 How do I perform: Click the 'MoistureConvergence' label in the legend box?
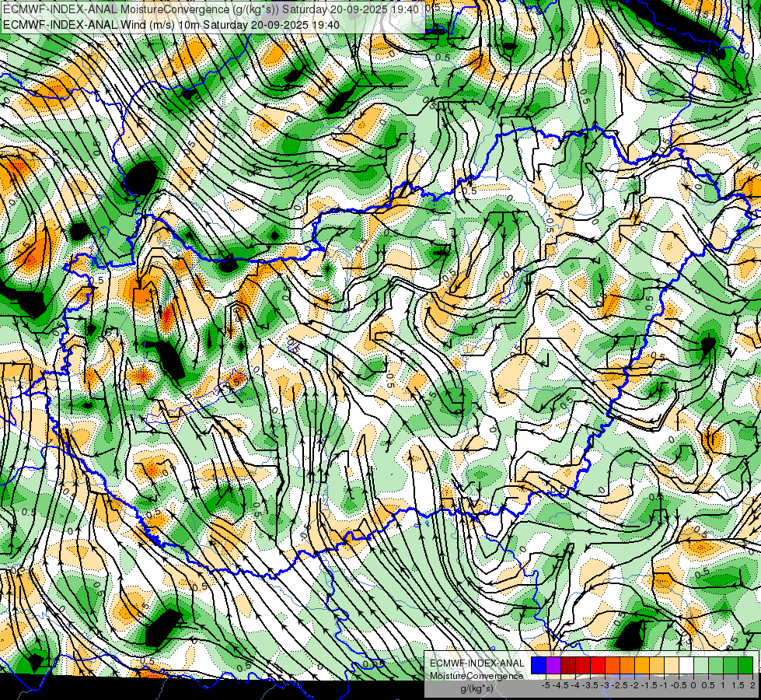pos(476,676)
